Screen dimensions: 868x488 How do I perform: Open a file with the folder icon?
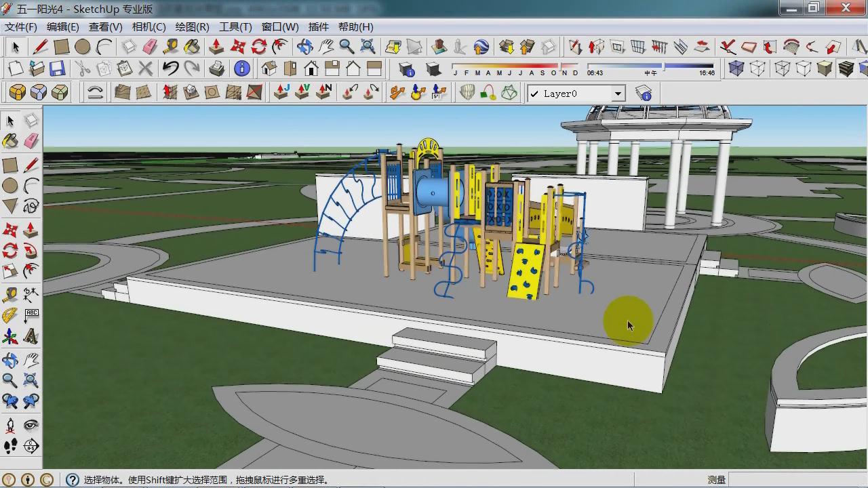coord(37,68)
